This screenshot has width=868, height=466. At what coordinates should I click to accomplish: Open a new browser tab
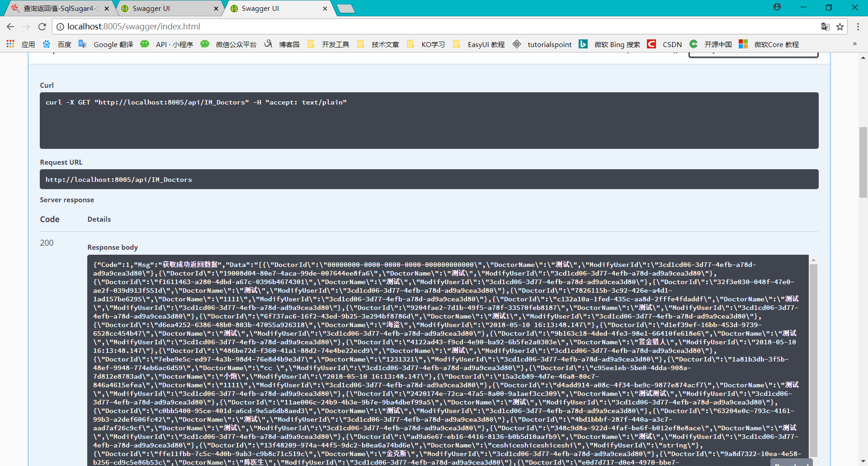click(346, 9)
